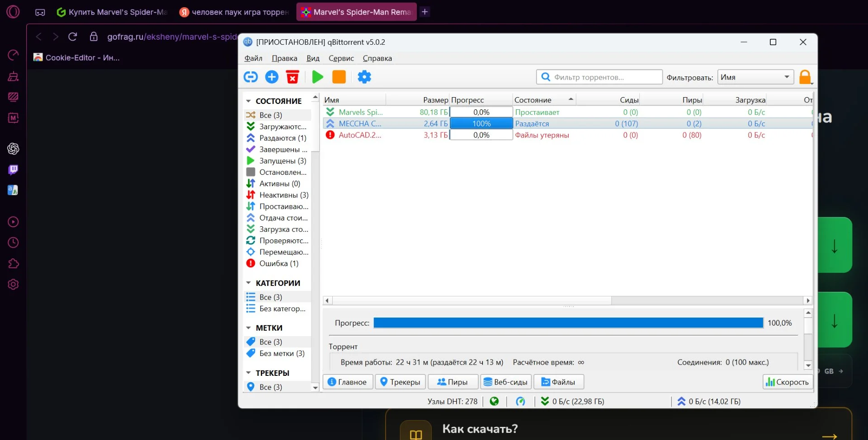Select the AutoCAD.2... torrent with error
Screen dimensions: 868x440
(568, 135)
